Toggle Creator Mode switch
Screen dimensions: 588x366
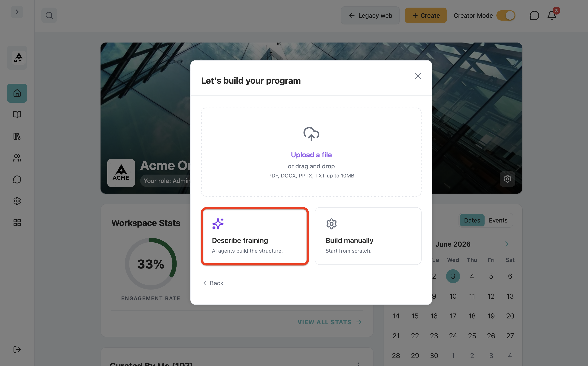coord(506,16)
